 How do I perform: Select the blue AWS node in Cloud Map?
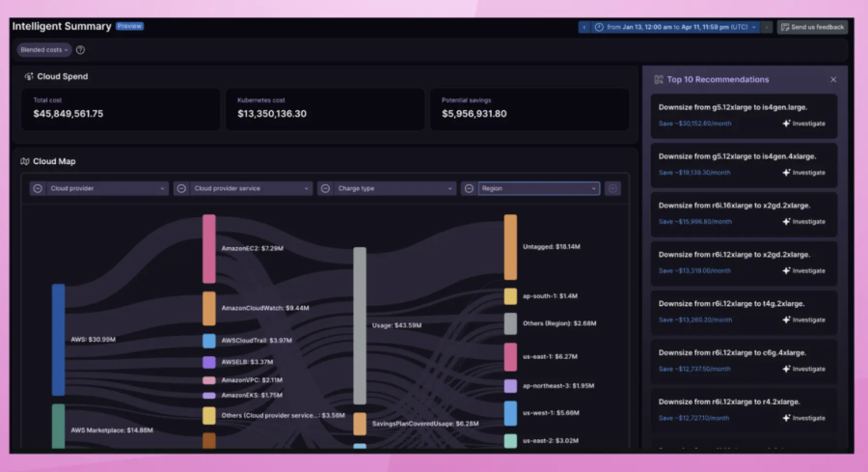(58, 340)
